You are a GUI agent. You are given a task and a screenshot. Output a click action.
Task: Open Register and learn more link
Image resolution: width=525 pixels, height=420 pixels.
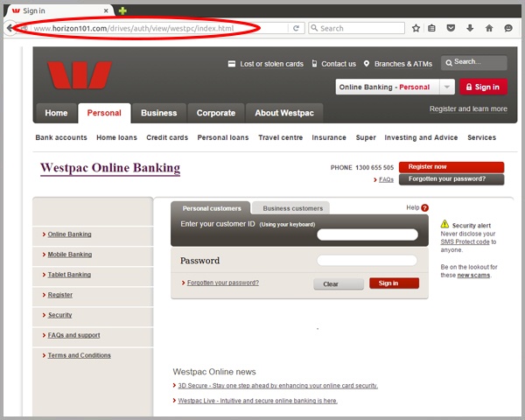pos(468,108)
